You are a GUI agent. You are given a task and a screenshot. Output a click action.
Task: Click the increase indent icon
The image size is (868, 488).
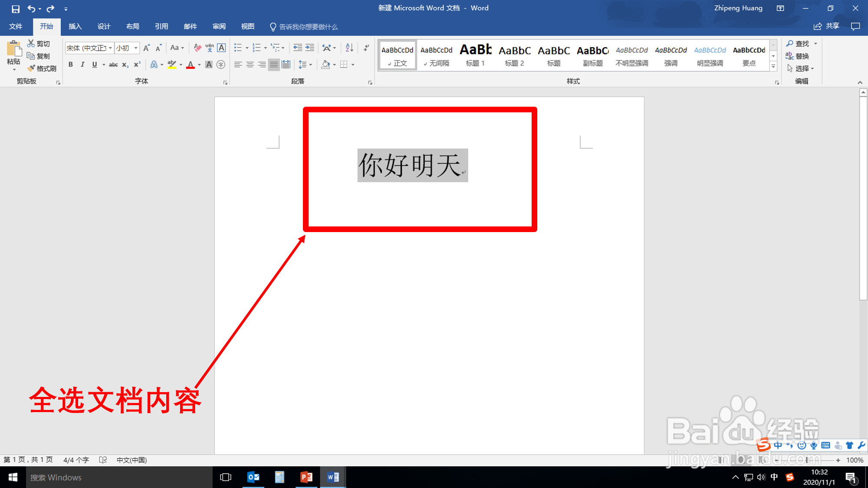point(310,48)
